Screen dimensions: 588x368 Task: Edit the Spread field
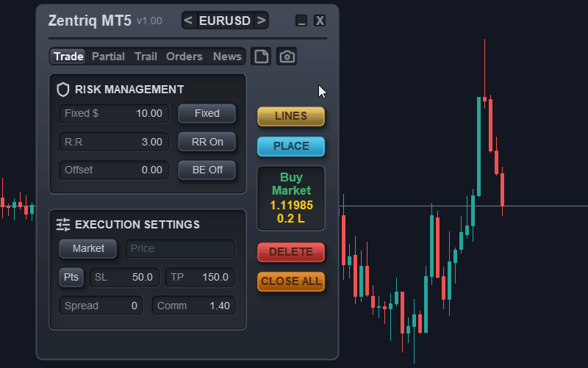coord(101,306)
